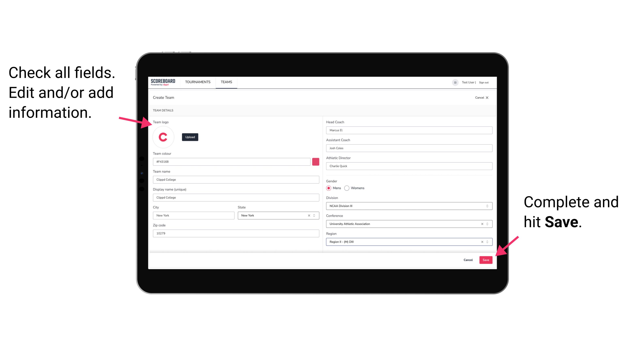Click the C team logo thumbnail
This screenshot has height=346, width=644.
click(x=163, y=137)
